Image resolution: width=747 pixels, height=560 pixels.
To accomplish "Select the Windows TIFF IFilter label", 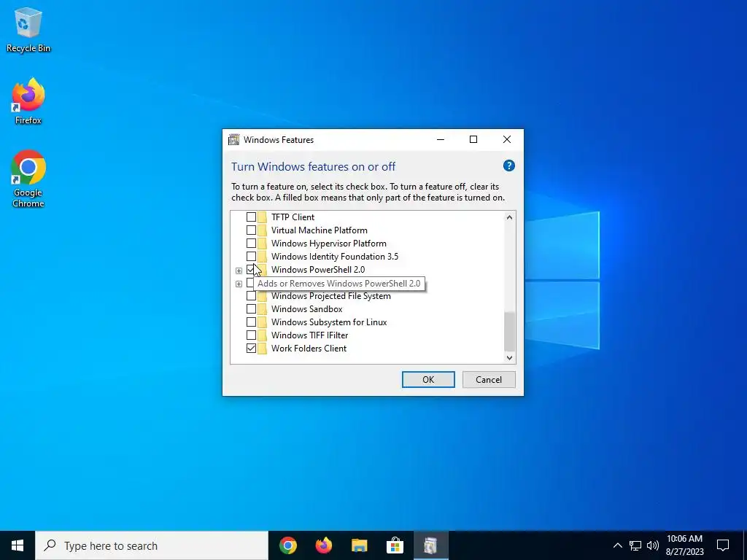I will tap(309, 335).
